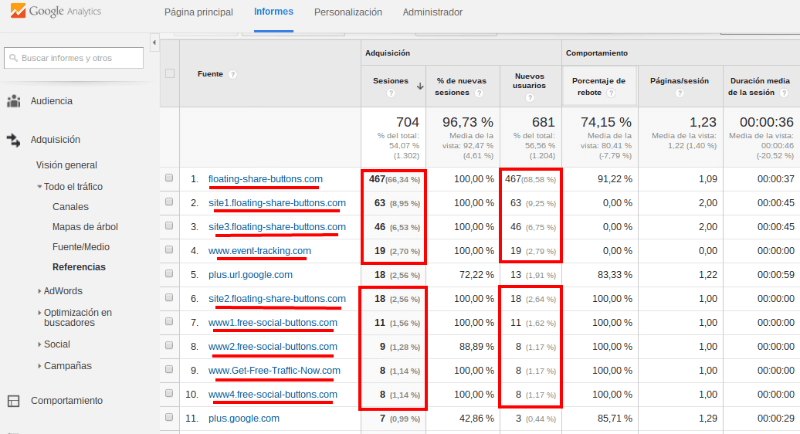
Task: Open the Personalización tab
Action: tap(348, 12)
